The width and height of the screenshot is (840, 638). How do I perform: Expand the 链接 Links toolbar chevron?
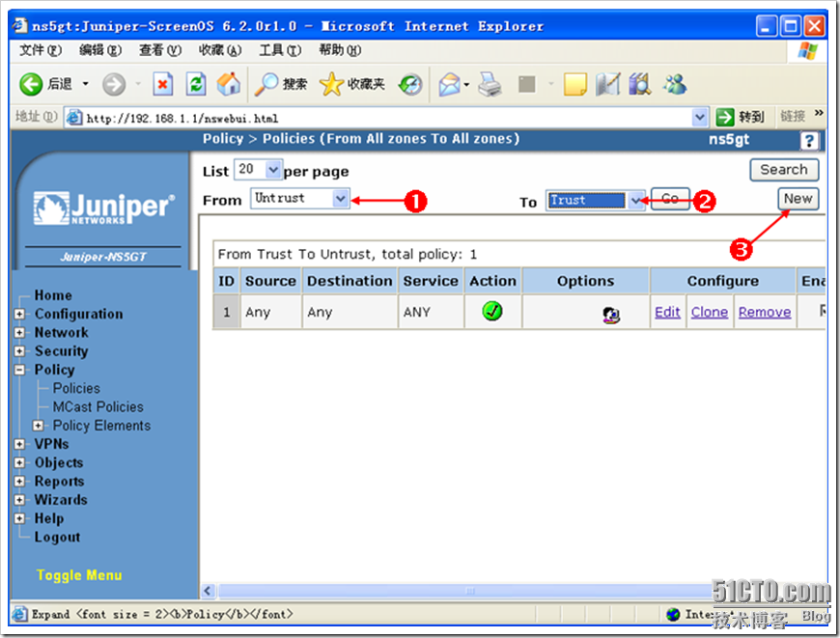click(818, 113)
